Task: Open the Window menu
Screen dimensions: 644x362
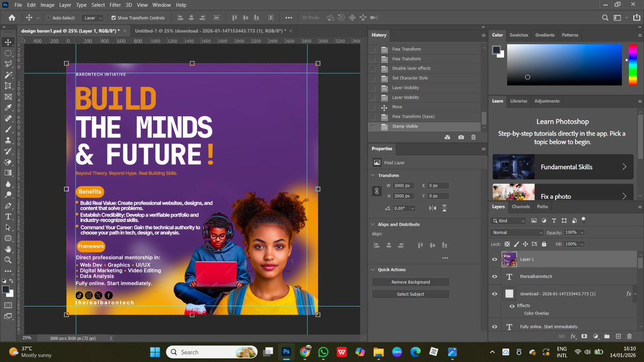Action: [x=162, y=5]
